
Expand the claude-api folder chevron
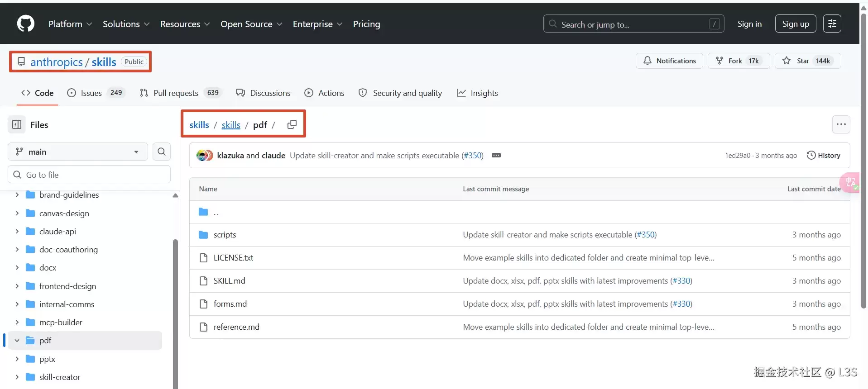pos(17,231)
